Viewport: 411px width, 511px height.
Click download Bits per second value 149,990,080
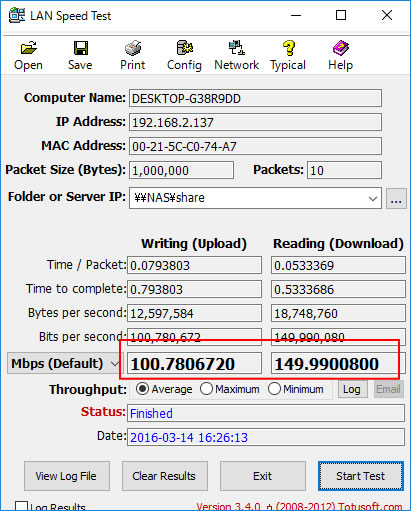(x=338, y=337)
